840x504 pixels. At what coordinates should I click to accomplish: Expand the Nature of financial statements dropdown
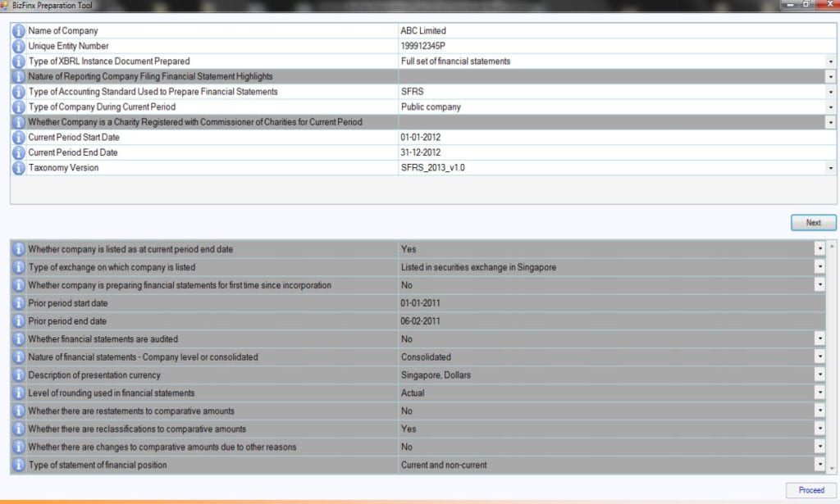point(819,356)
